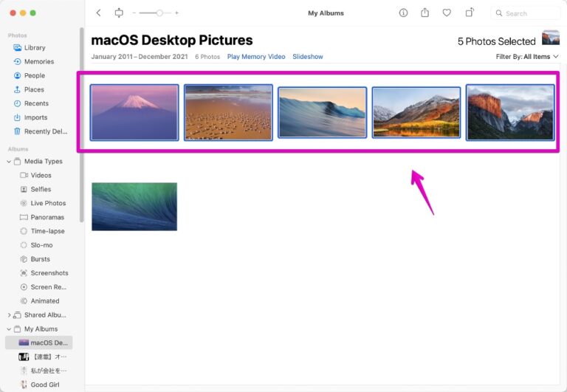Select the El Capitan cliff thumbnail
The height and width of the screenshot is (392, 567).
[x=510, y=112]
